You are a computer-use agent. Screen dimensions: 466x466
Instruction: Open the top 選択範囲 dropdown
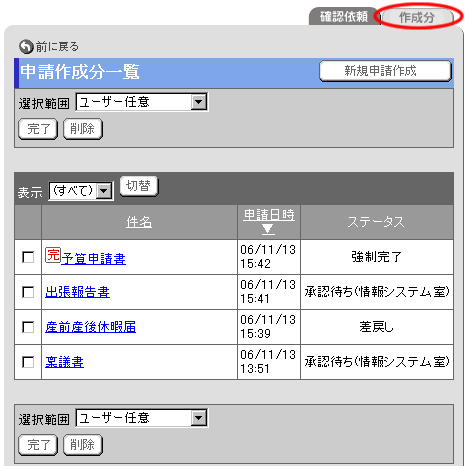pos(142,102)
